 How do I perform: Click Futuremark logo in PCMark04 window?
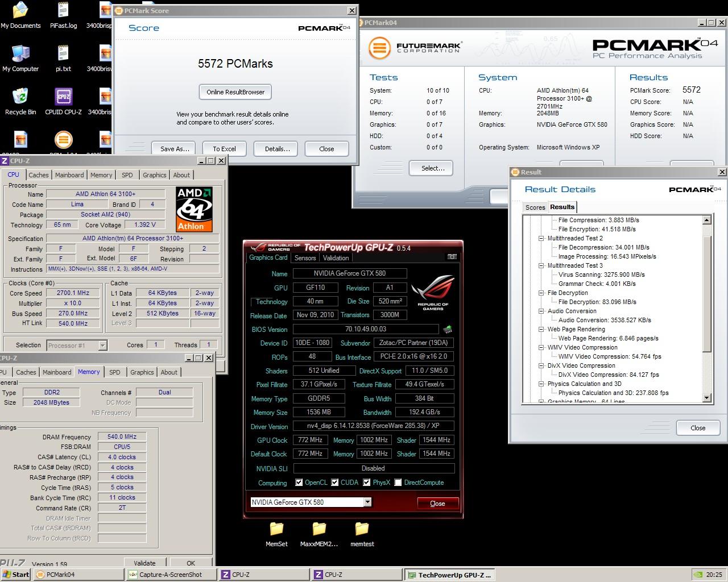(x=414, y=48)
